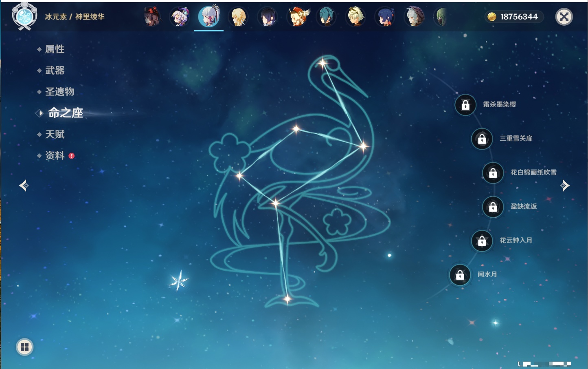Screen dimensions: 588x369
Task: Open the 武器 weapon tab
Action: [x=55, y=71]
